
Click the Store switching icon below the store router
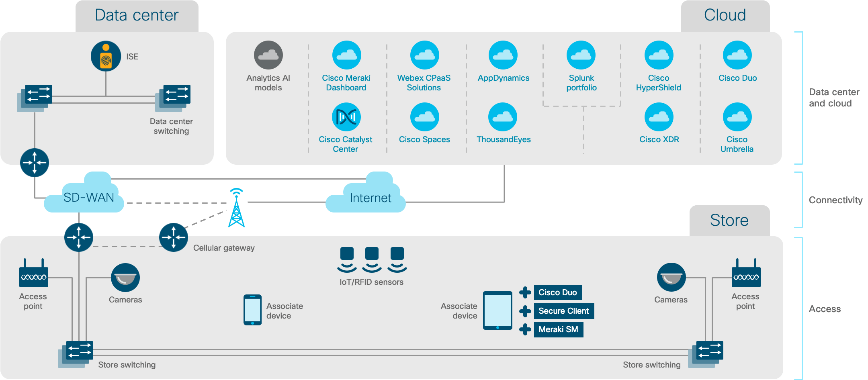(x=76, y=354)
